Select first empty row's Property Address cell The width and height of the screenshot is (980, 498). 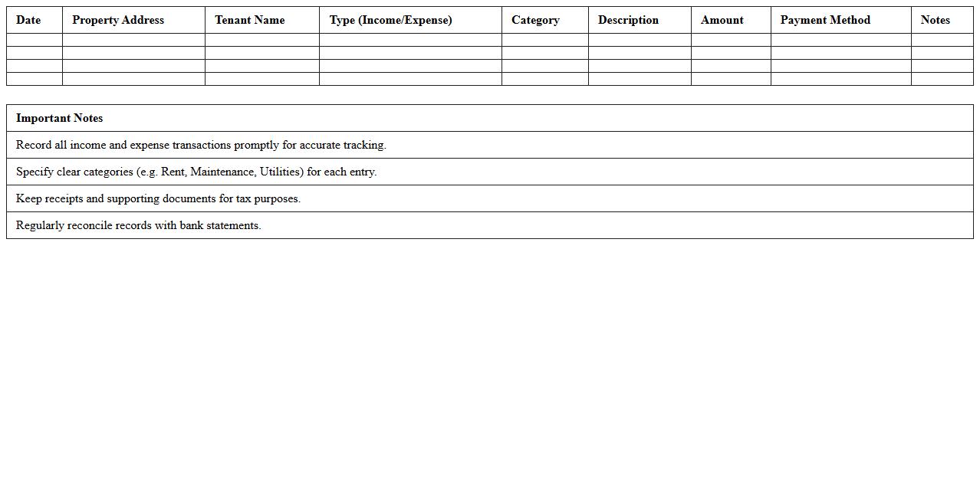(133, 40)
